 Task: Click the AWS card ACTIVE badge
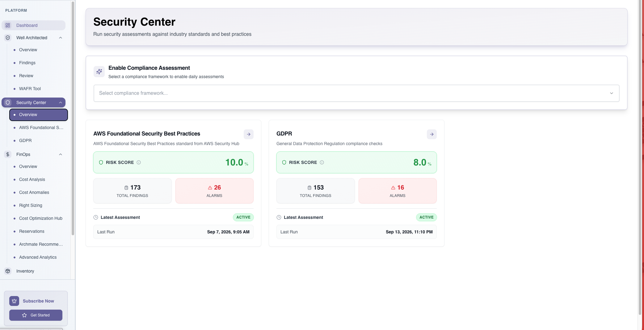click(x=243, y=217)
